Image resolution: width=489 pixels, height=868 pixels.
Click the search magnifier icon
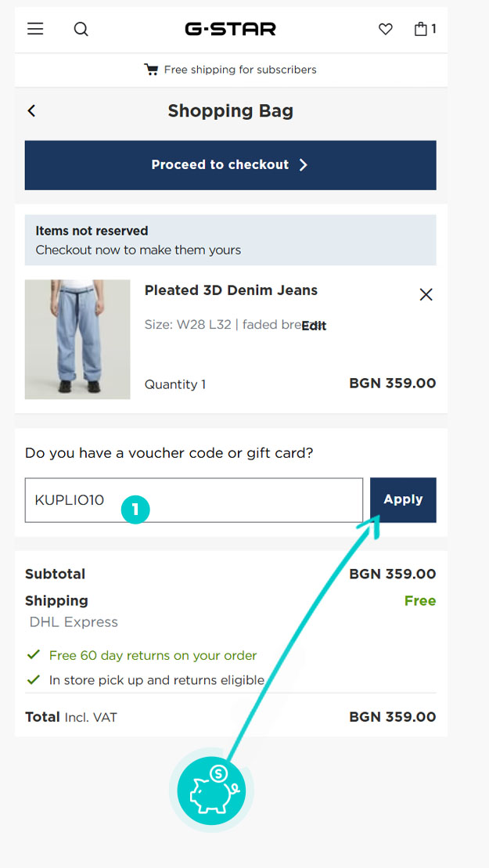(x=81, y=30)
